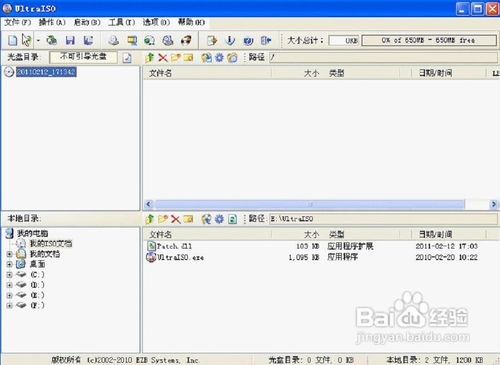The height and width of the screenshot is (365, 500).
Task: Open the 工具(T) menu
Action: tap(121, 22)
